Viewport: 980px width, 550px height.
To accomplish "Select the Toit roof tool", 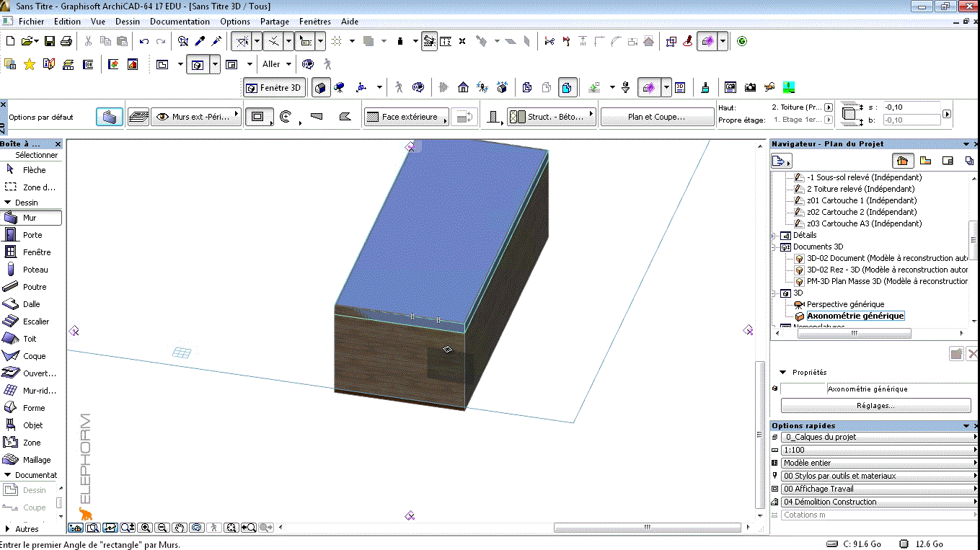I will (x=31, y=339).
